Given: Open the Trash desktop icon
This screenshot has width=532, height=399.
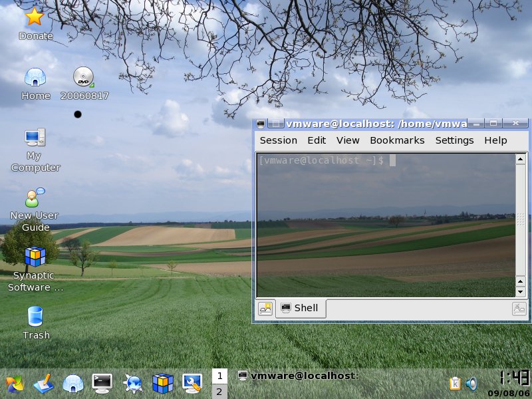Looking at the screenshot, I should pos(35,317).
